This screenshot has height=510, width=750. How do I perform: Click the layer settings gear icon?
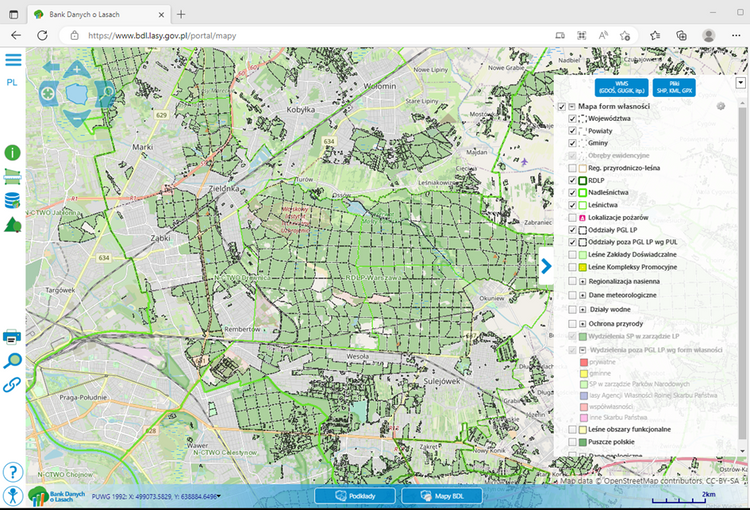tap(720, 106)
